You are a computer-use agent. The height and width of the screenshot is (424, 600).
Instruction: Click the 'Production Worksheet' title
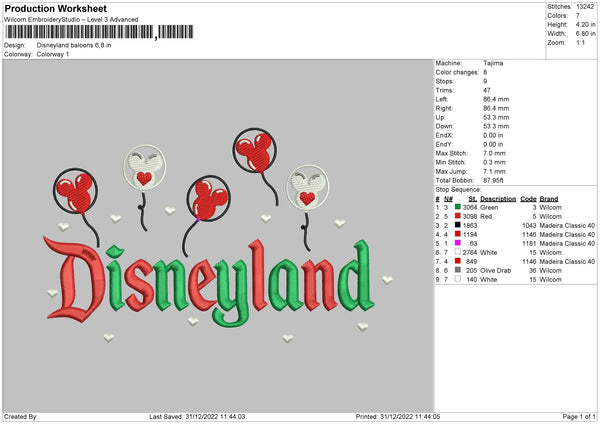point(55,8)
